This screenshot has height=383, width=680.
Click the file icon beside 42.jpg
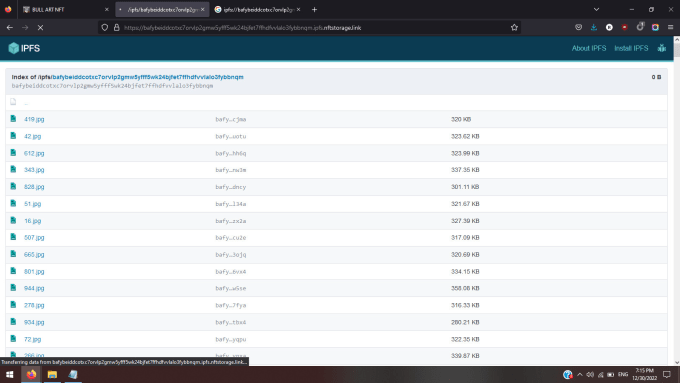[13, 135]
